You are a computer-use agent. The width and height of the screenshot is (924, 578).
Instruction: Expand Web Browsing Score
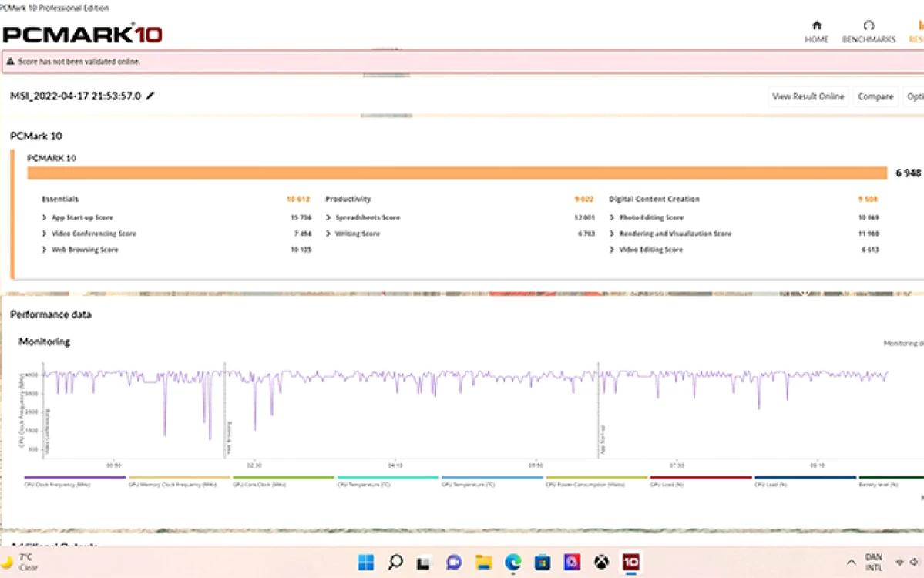coord(44,249)
